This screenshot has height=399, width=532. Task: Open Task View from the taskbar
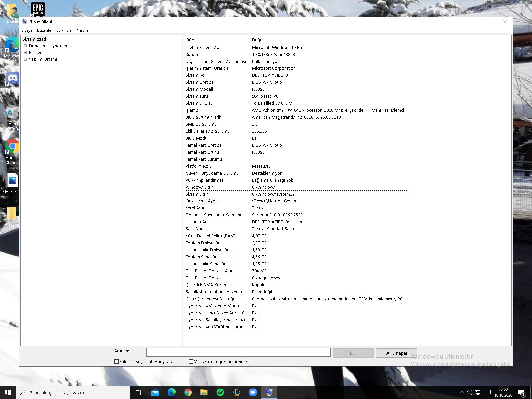pyautogui.click(x=138, y=392)
